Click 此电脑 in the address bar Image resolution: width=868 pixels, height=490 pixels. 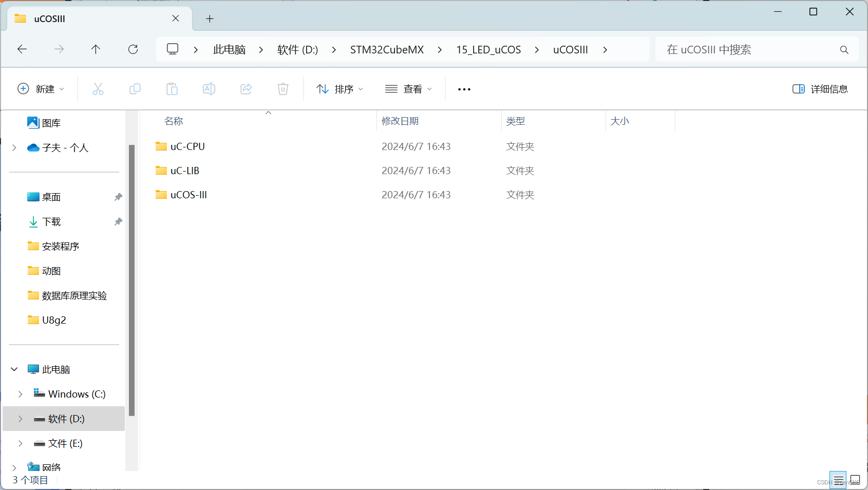coord(229,50)
